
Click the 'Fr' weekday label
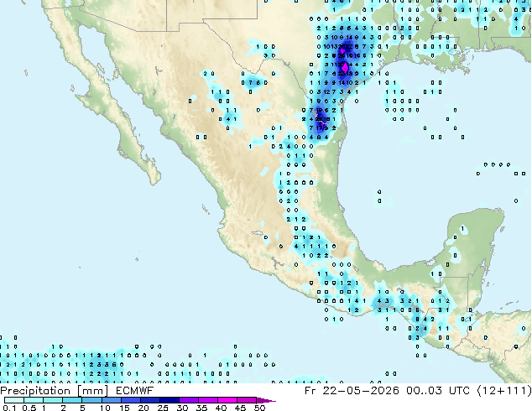pyautogui.click(x=310, y=391)
